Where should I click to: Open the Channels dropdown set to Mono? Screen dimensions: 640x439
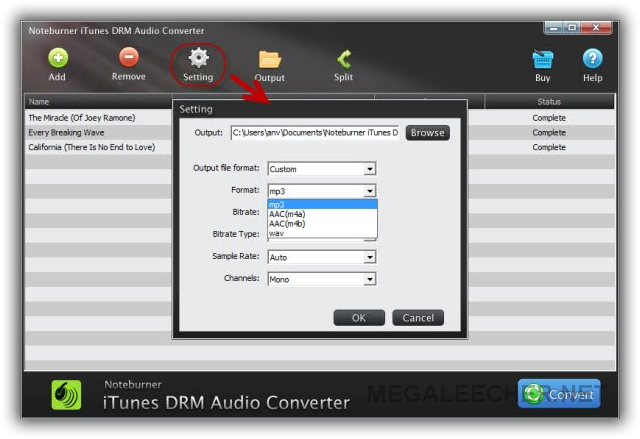pyautogui.click(x=369, y=279)
